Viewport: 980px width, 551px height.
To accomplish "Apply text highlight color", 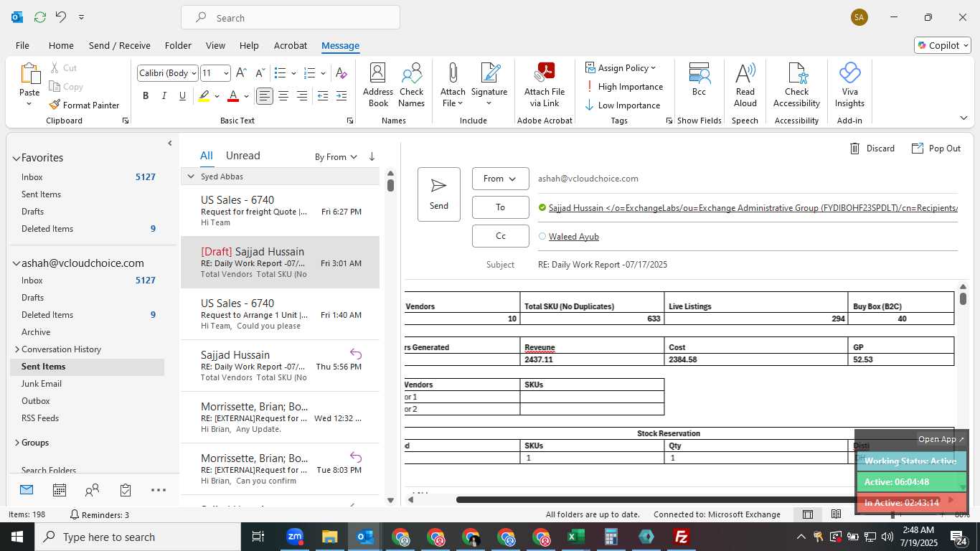I will tap(204, 95).
